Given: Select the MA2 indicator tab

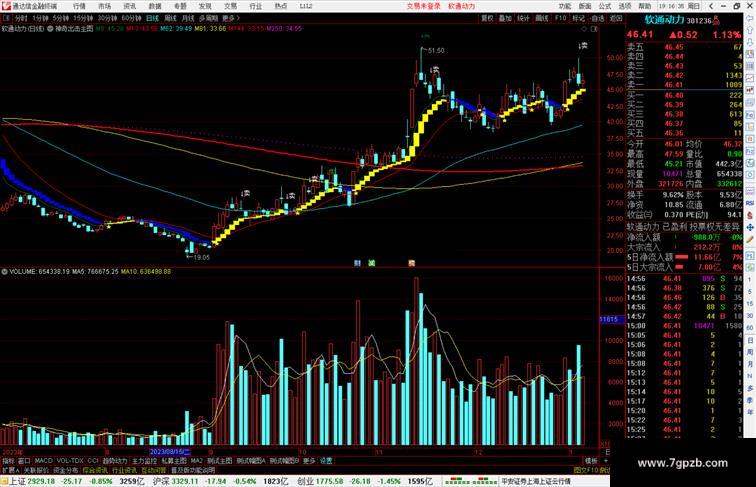Looking at the screenshot, I should (197, 461).
